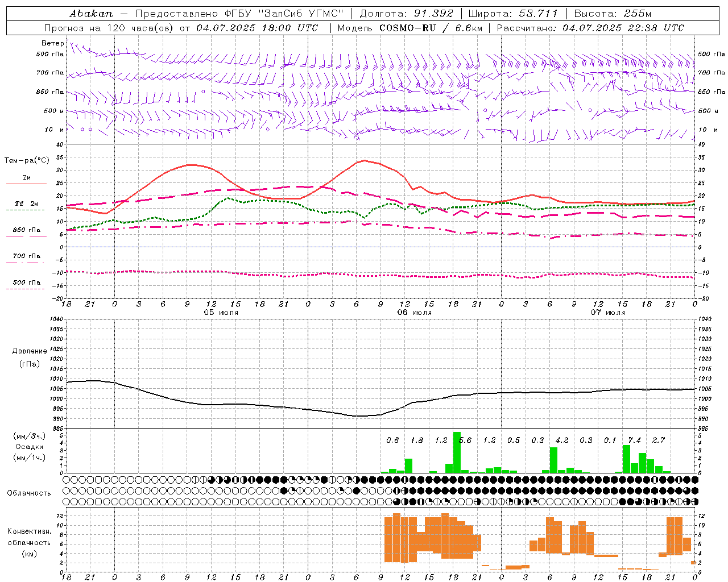Image resolution: width=728 pixels, height=582 pixels.
Task: Click the "(мм/3ч.)" units label
Action: (x=29, y=436)
